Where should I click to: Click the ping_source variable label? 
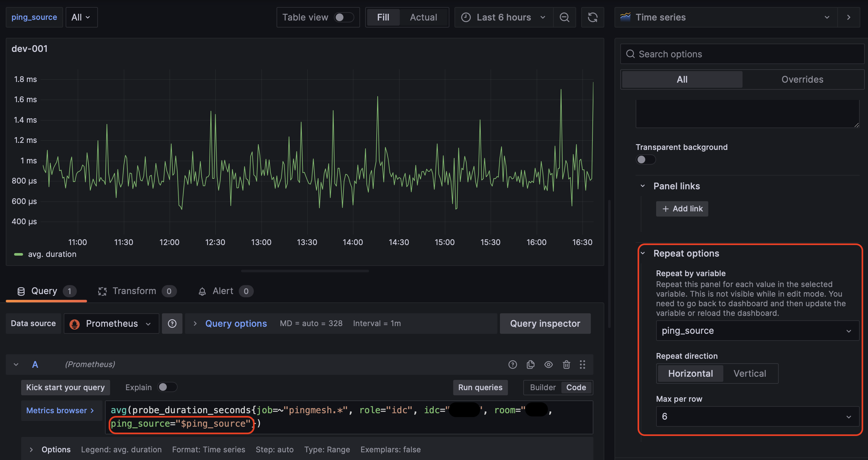pos(34,17)
